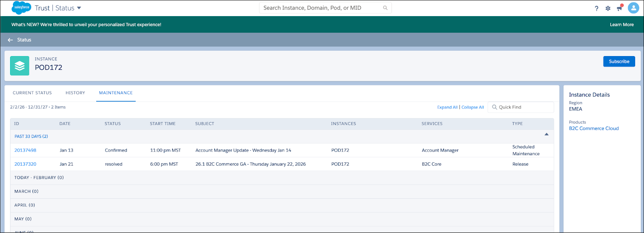Image resolution: width=644 pixels, height=233 pixels.
Task: Click the Status breadcrumb text
Action: click(24, 40)
